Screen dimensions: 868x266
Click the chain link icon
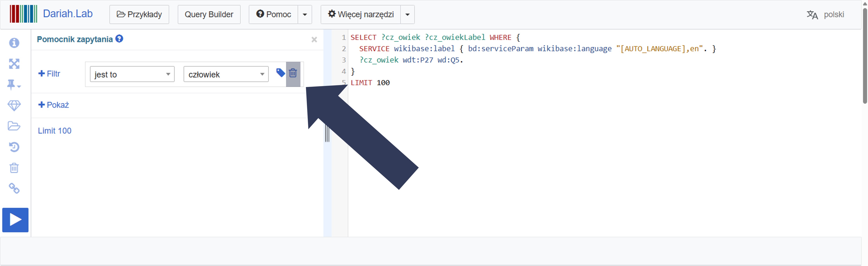point(14,188)
